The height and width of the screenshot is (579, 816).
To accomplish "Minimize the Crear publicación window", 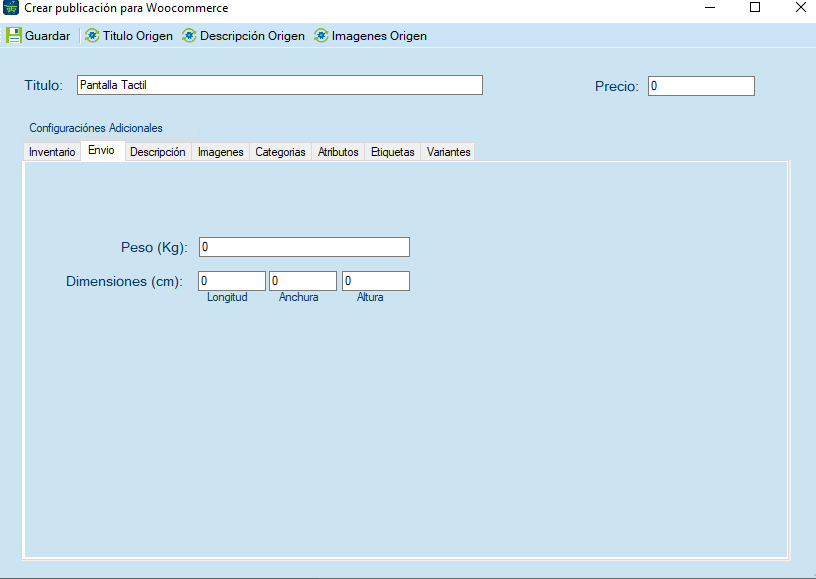I will pyautogui.click(x=710, y=8).
